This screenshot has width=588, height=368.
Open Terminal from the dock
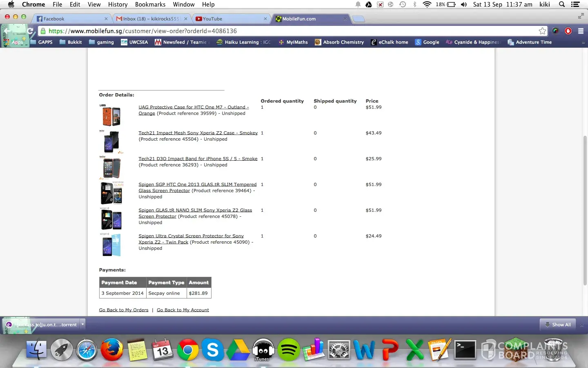tap(465, 350)
